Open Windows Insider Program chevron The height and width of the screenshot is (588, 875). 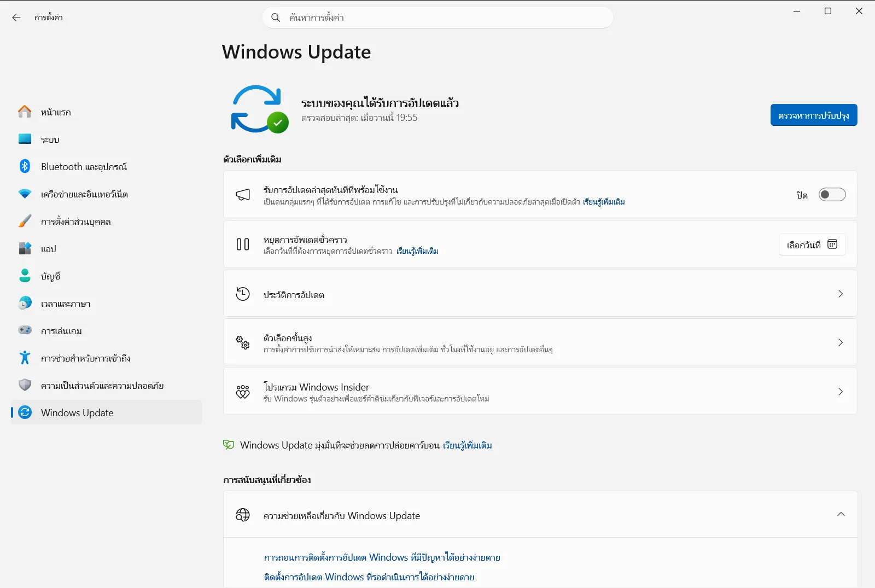tap(841, 392)
